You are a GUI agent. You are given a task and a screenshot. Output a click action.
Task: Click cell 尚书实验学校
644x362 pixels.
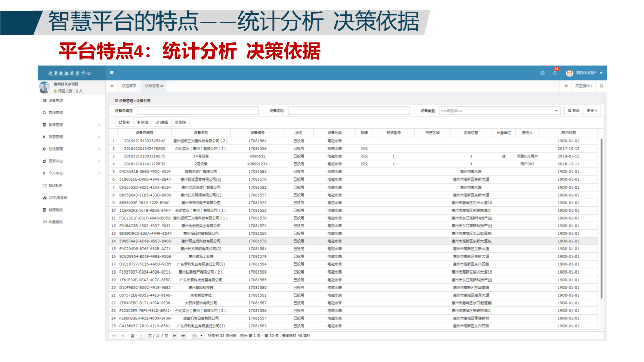201,295
